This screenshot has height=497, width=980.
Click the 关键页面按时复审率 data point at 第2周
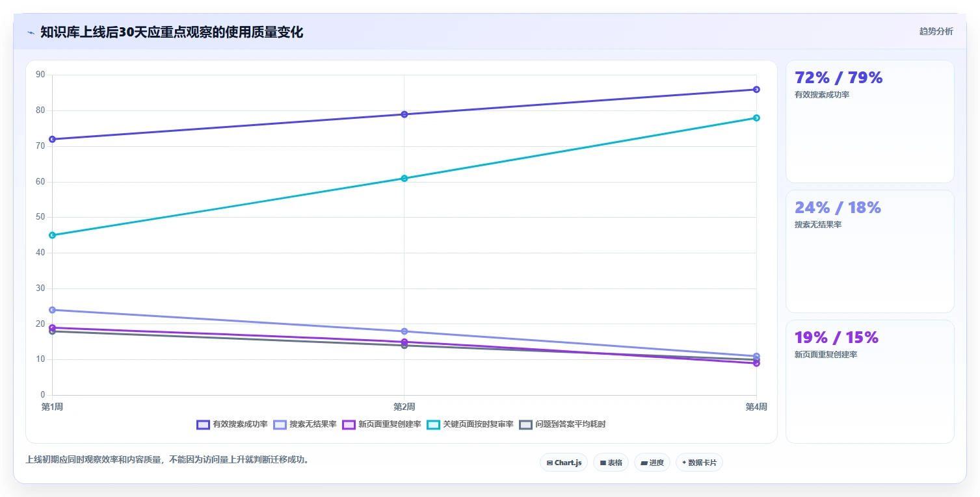404,178
